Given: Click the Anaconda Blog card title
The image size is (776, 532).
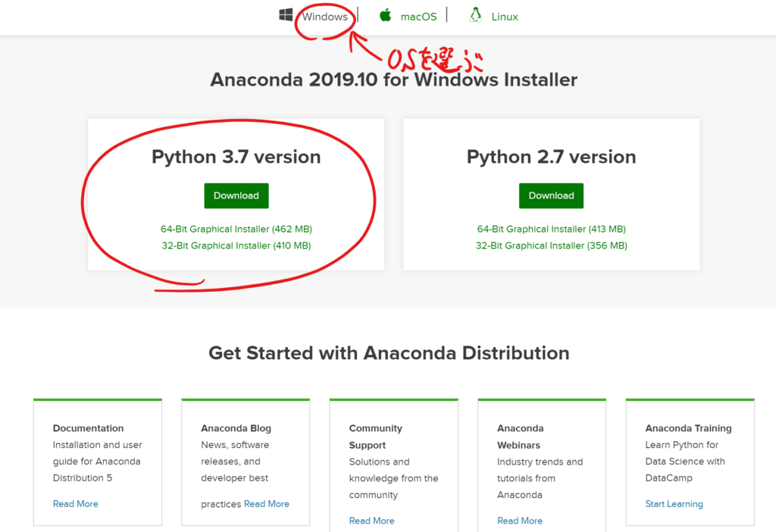Looking at the screenshot, I should [x=236, y=428].
